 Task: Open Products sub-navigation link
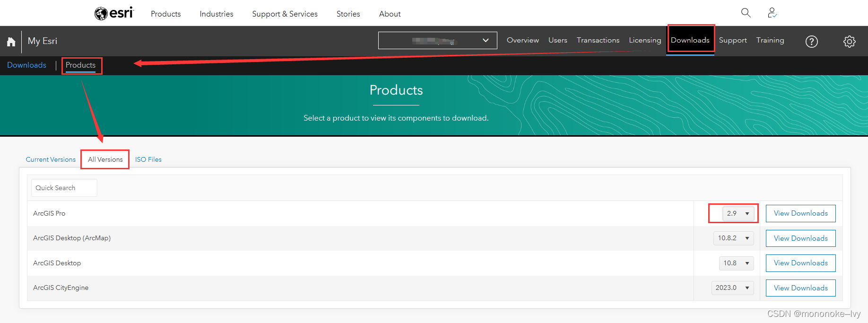(x=80, y=65)
